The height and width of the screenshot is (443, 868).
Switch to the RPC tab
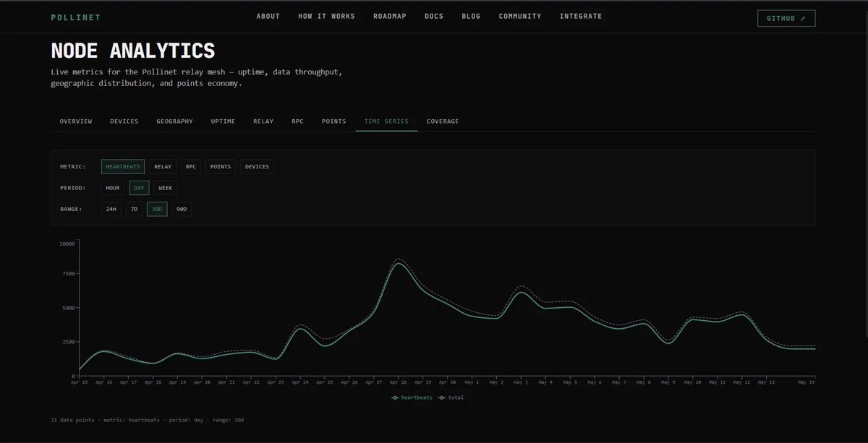[297, 121]
